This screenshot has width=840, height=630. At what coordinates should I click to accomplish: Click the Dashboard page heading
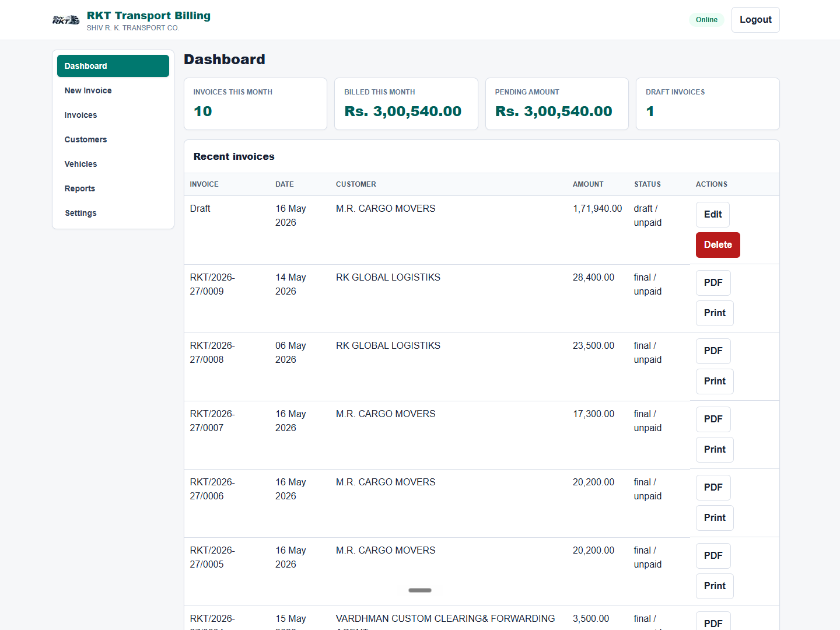[225, 60]
